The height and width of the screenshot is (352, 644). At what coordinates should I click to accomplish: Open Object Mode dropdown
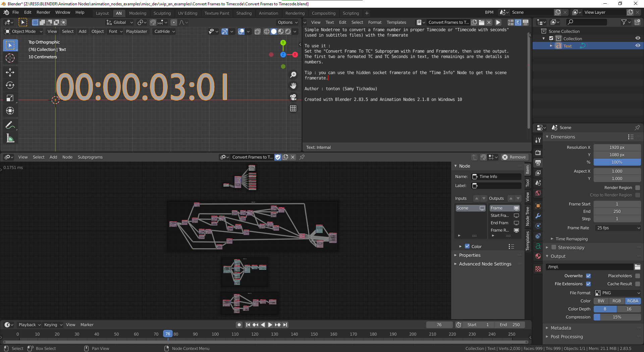(23, 32)
